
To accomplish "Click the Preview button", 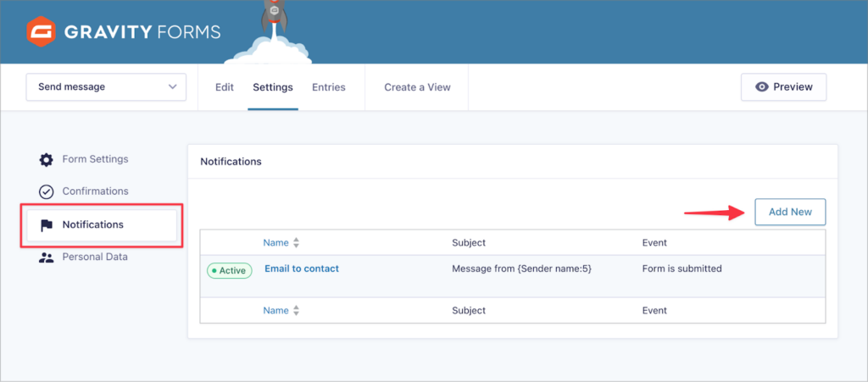I will click(x=784, y=86).
